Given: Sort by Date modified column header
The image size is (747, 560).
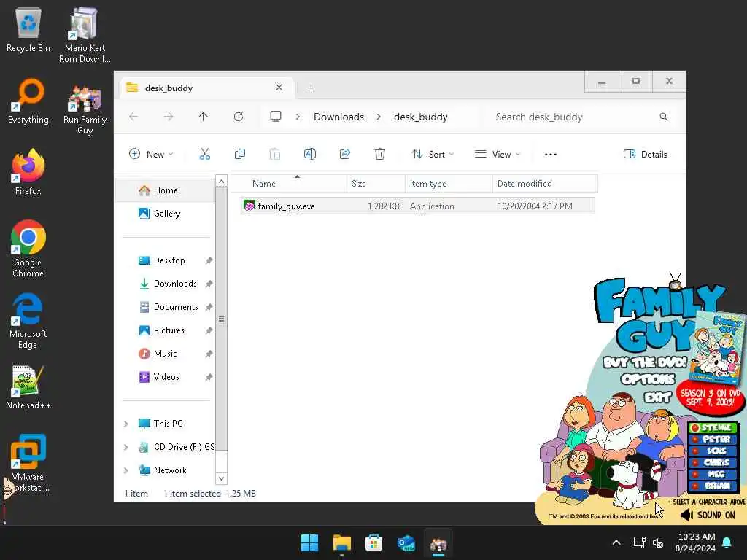Looking at the screenshot, I should click(x=544, y=183).
